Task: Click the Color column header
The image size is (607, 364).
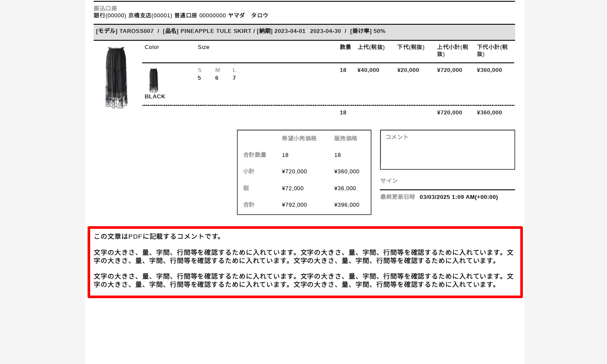Action: (x=152, y=47)
